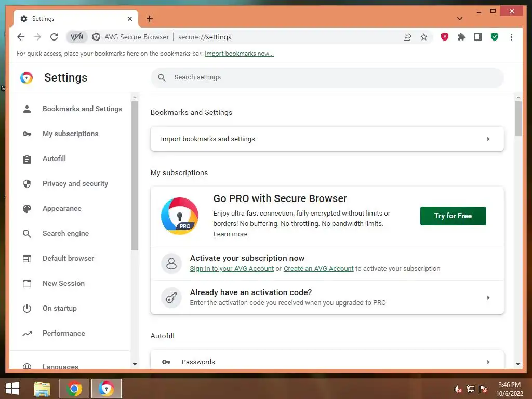
Task: Click main page scrollbar down arrow
Action: pos(518,364)
